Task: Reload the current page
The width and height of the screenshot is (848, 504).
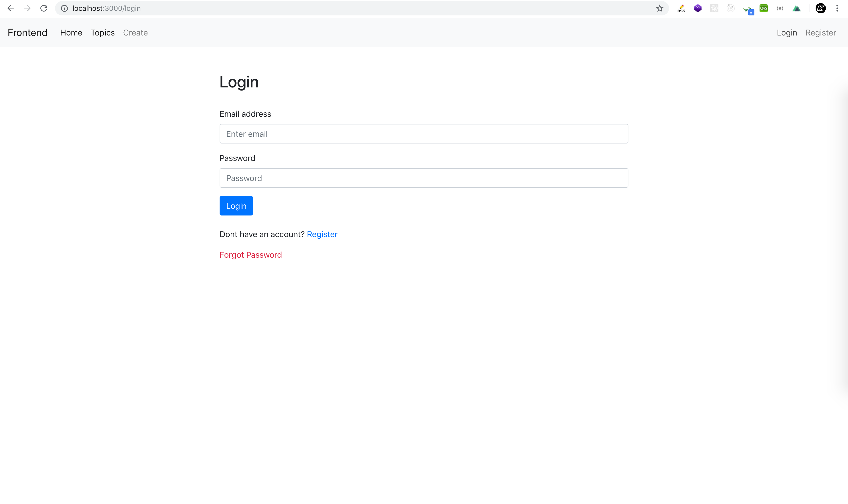Action: click(44, 8)
